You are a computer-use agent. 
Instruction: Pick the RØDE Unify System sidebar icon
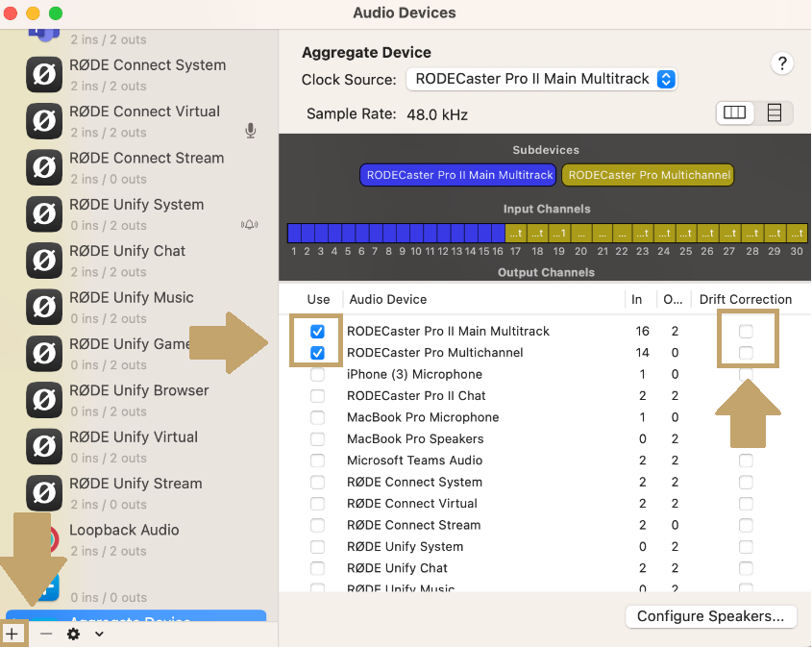coord(44,214)
